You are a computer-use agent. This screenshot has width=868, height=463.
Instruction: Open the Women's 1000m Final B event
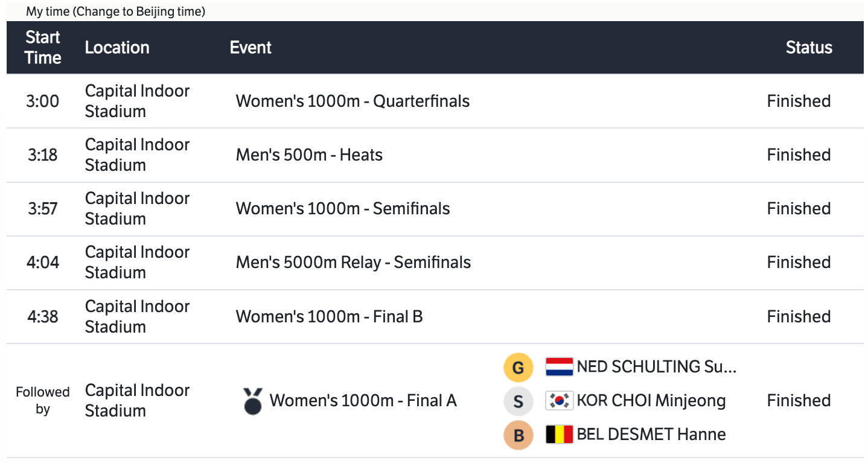(329, 316)
